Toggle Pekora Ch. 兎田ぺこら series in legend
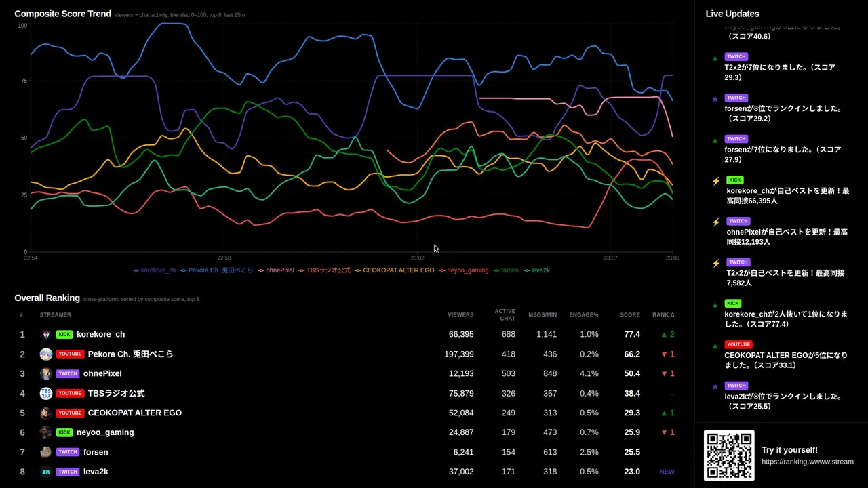This screenshot has width=868, height=488. click(x=217, y=270)
